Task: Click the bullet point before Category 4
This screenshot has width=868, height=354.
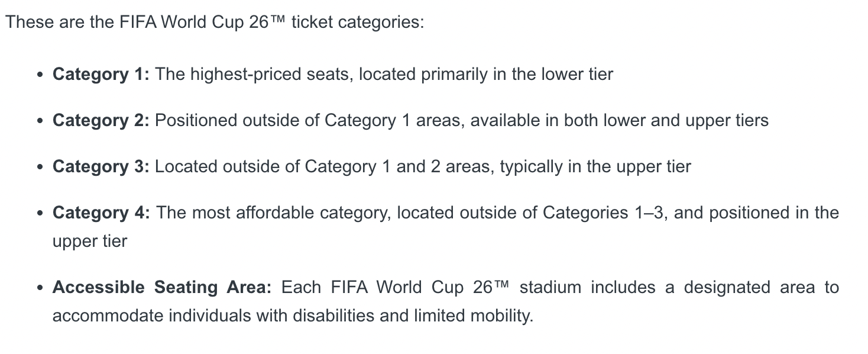Action: click(x=40, y=214)
